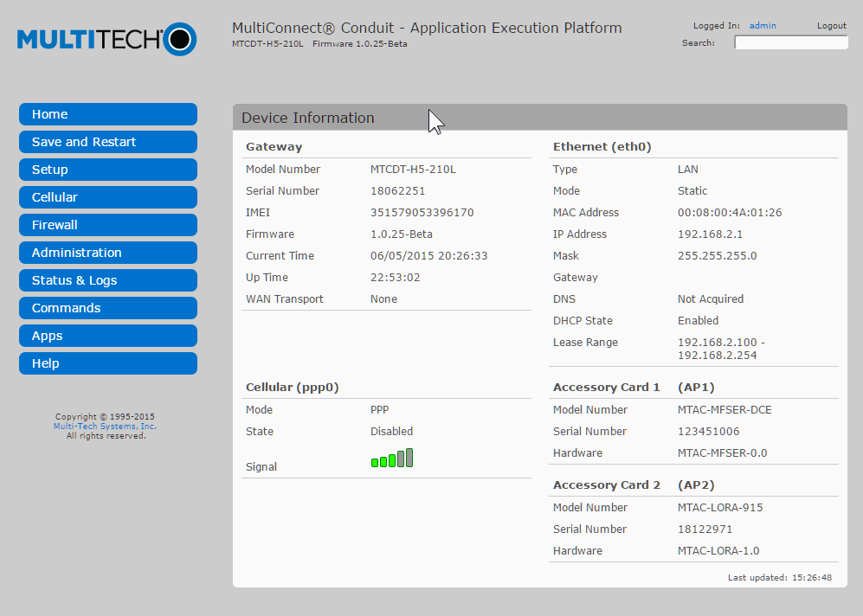Image resolution: width=863 pixels, height=616 pixels.
Task: Click the Device Information header
Action: 540,117
